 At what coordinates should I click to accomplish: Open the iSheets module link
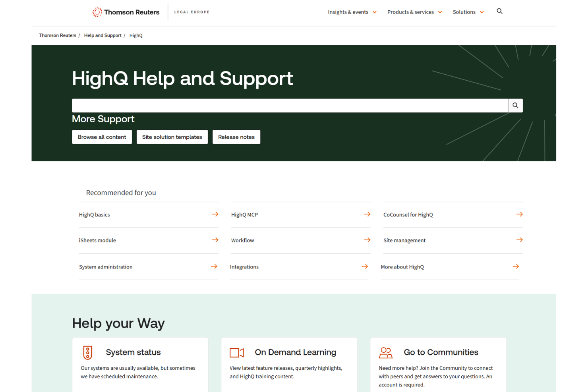click(97, 240)
